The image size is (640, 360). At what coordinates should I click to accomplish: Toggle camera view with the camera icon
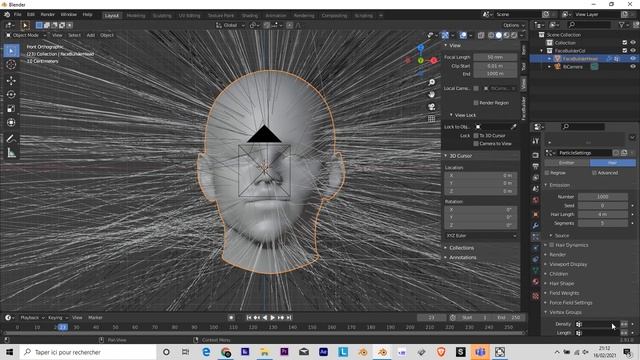431,107
